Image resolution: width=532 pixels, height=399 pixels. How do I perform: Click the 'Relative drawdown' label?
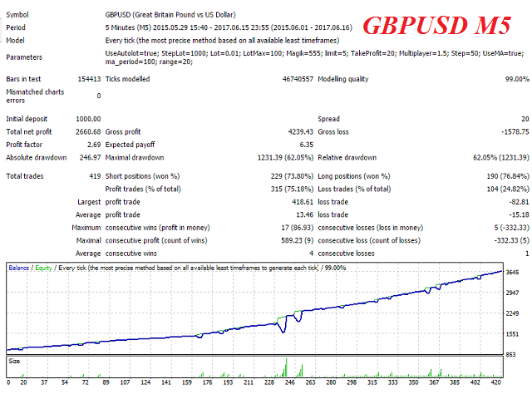[347, 157]
